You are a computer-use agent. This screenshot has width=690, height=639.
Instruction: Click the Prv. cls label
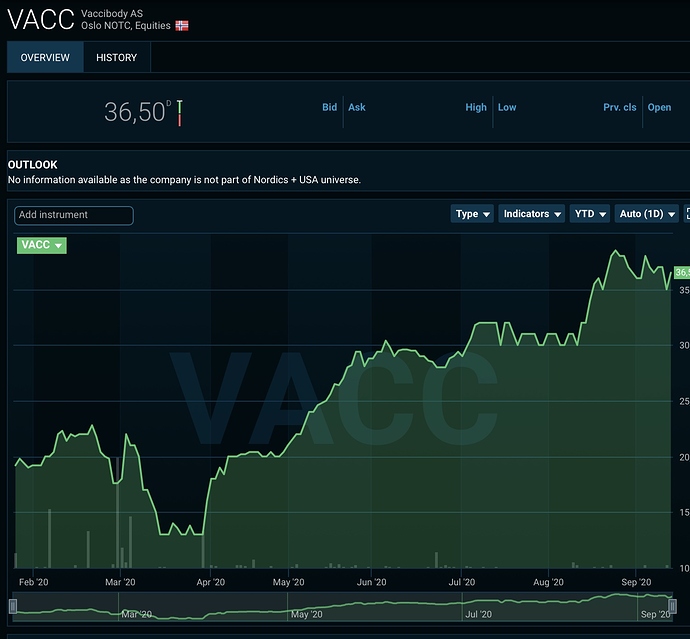620,107
